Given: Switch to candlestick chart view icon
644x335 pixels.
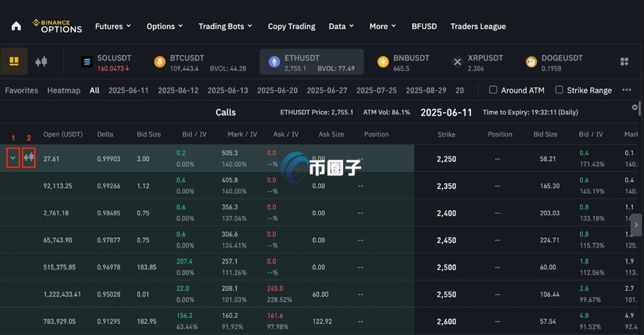Looking at the screenshot, I should click(x=41, y=62).
